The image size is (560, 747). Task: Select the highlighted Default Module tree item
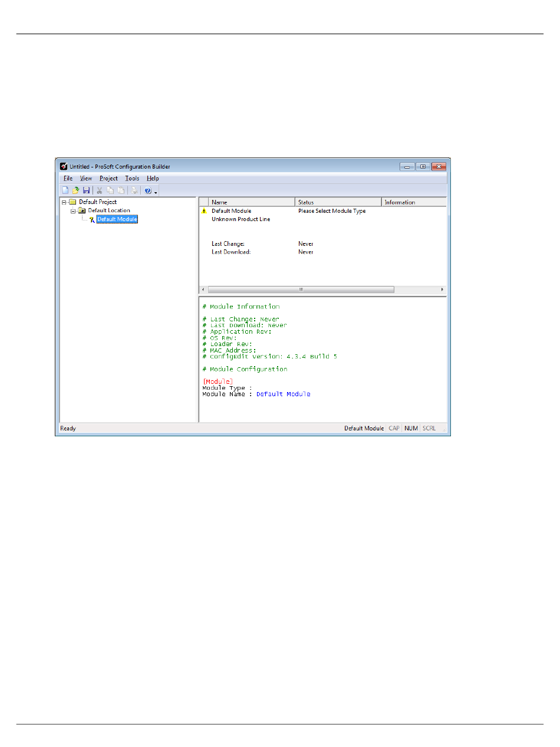pos(117,219)
